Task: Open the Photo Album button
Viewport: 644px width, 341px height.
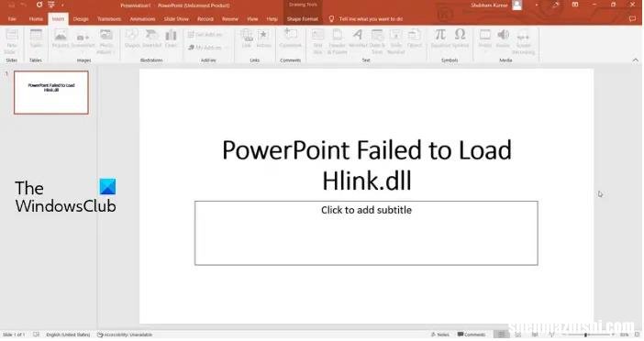Action: (106, 41)
